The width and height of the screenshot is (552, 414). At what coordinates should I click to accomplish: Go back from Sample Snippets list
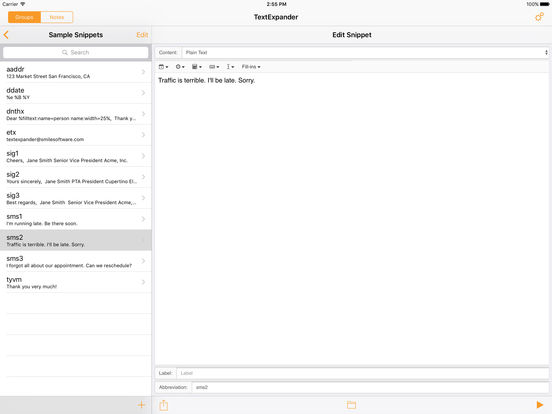click(x=6, y=35)
